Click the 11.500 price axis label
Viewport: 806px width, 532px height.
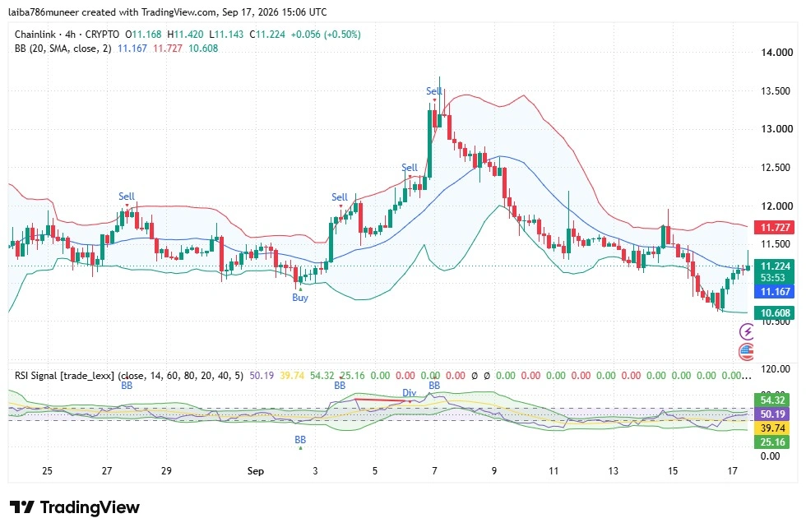coord(776,244)
